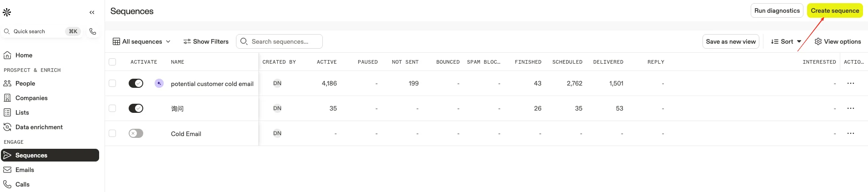Click the AI sparkle icon beside potential customer
Screen dimensions: 868x192
click(159, 83)
